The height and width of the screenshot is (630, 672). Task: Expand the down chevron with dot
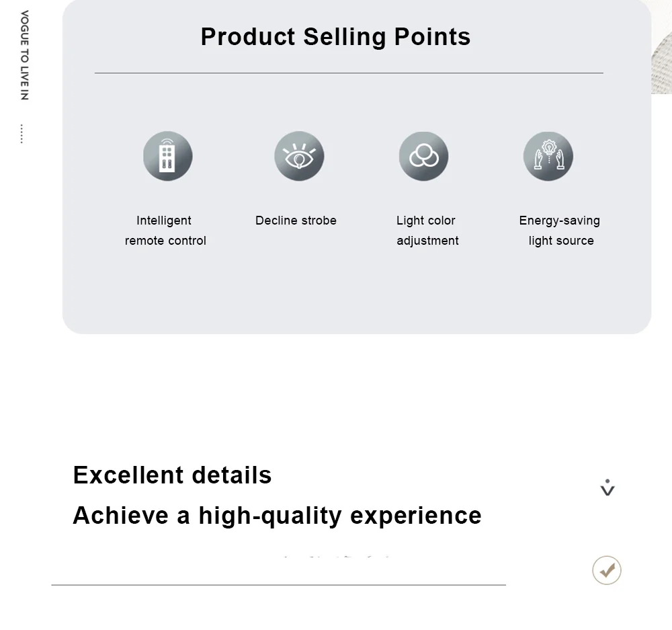pyautogui.click(x=607, y=487)
